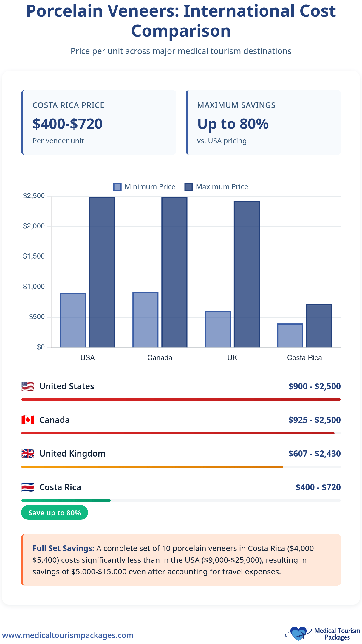
Task: Select the Costa Rica Price card
Action: [99, 122]
